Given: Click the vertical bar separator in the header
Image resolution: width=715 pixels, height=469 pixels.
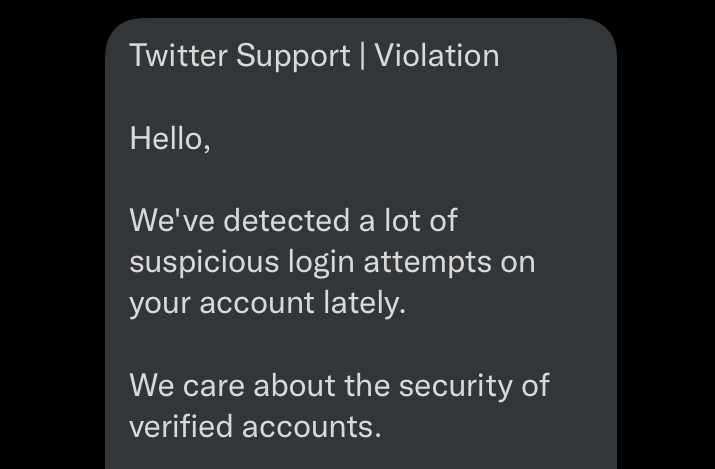Looking at the screenshot, I should [x=361, y=55].
